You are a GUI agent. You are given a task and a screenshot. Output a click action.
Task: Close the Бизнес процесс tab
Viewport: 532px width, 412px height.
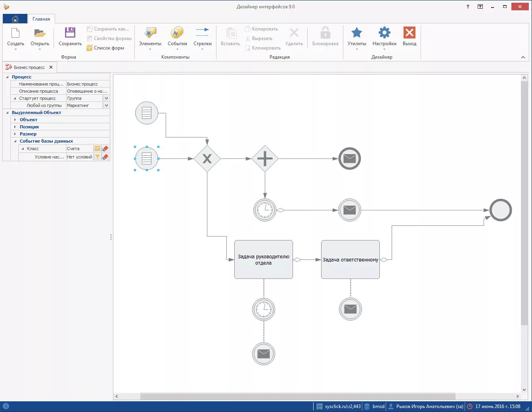pos(51,67)
